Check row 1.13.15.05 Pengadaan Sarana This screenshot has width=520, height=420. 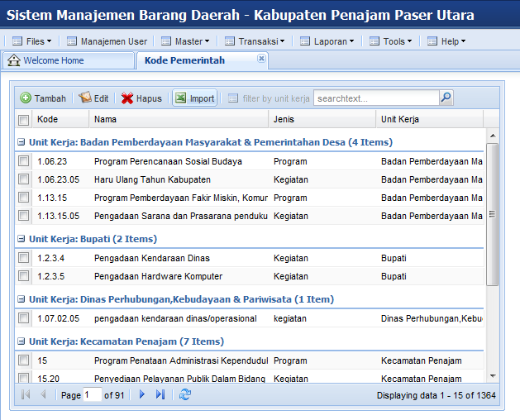pyautogui.click(x=23, y=216)
